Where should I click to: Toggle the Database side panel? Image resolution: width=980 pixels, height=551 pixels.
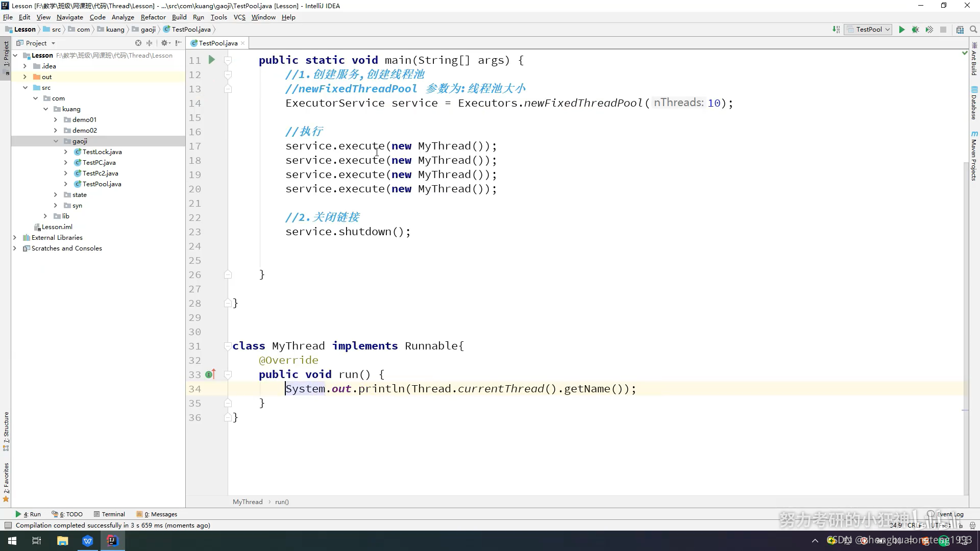click(974, 104)
